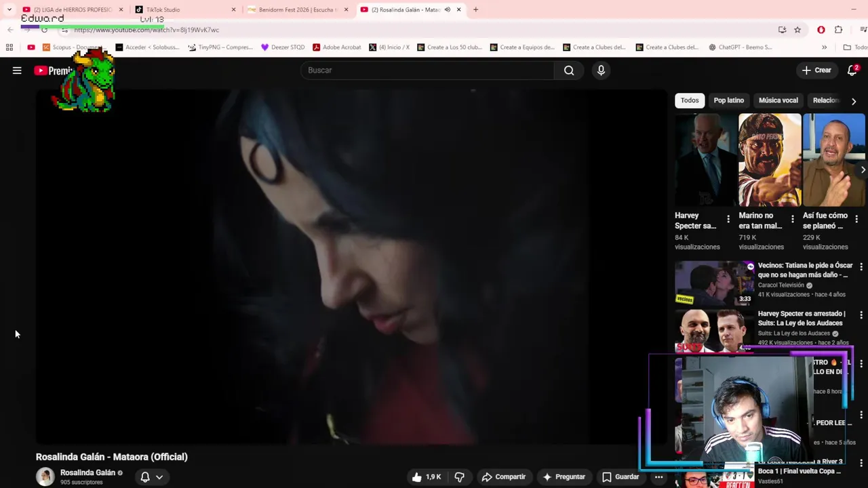The image size is (868, 488).
Task: Advance the shorts shelf with next arrow
Action: pos(863,170)
